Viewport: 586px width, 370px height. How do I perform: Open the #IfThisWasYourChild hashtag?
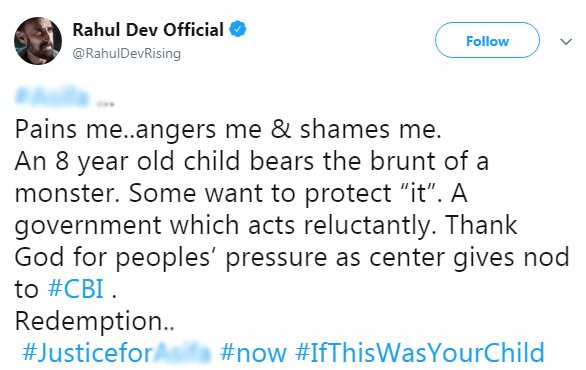pyautogui.click(x=420, y=353)
